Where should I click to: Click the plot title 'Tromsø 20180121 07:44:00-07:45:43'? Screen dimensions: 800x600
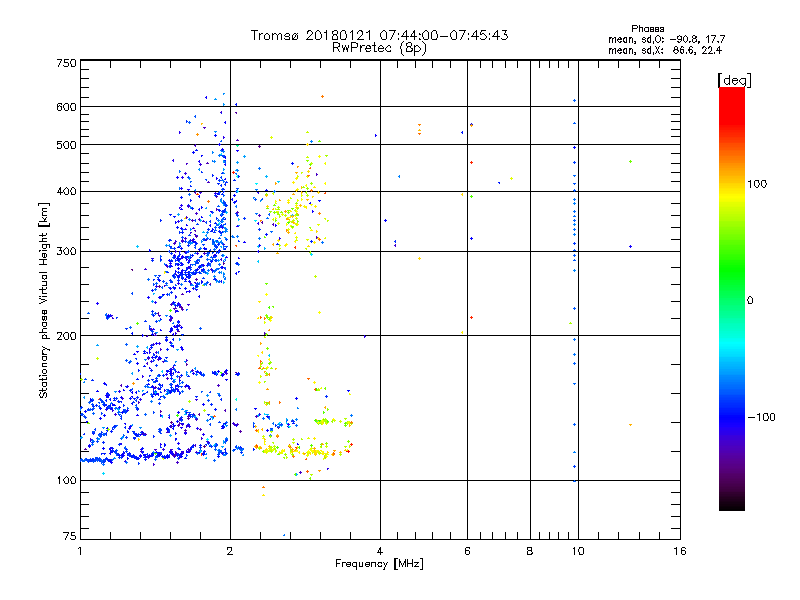[379, 35]
